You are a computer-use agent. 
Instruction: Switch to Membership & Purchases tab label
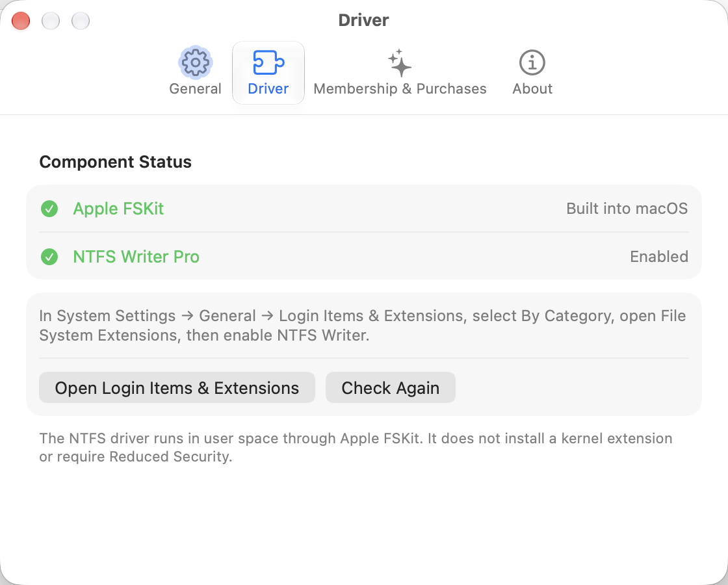[400, 88]
